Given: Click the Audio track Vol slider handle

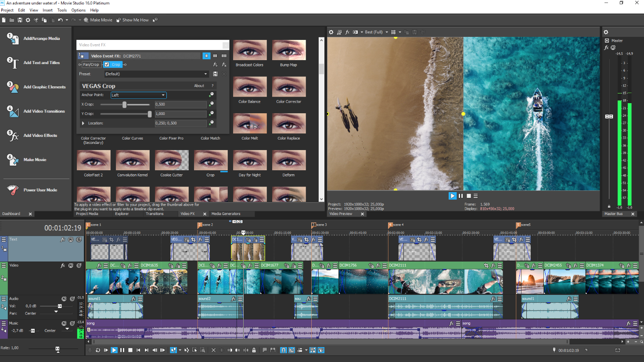Looking at the screenshot, I should pos(60,306).
